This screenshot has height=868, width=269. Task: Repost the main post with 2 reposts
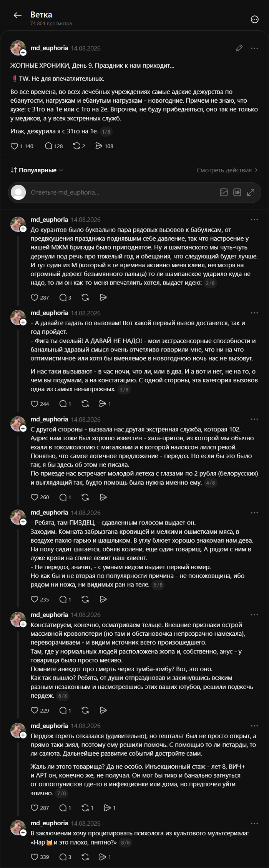[79, 146]
